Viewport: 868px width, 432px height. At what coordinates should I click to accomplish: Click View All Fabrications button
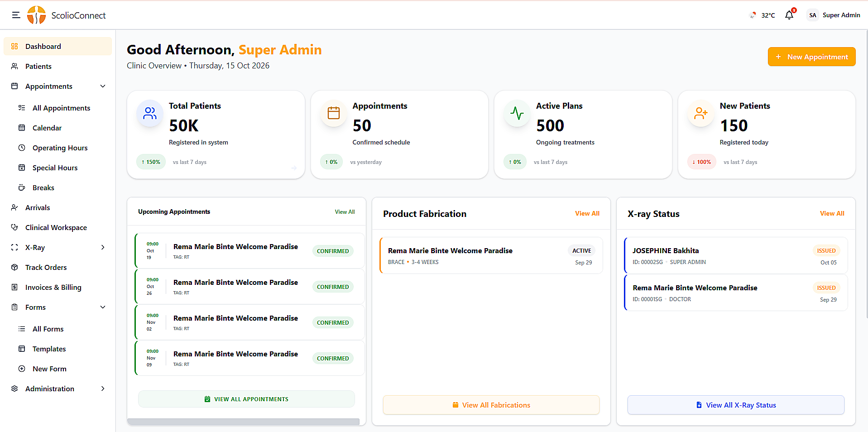tap(491, 405)
